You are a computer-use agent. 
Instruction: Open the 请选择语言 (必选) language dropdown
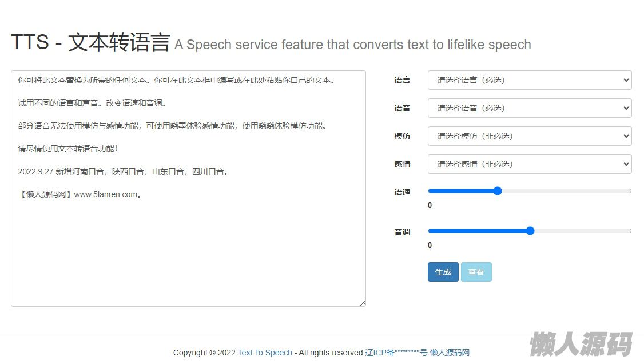(x=529, y=80)
